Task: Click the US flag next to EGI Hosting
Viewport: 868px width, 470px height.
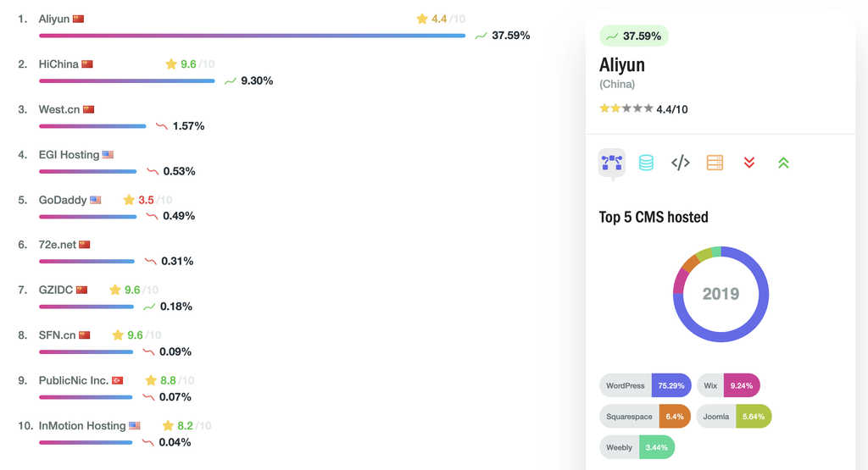Action: (x=108, y=155)
